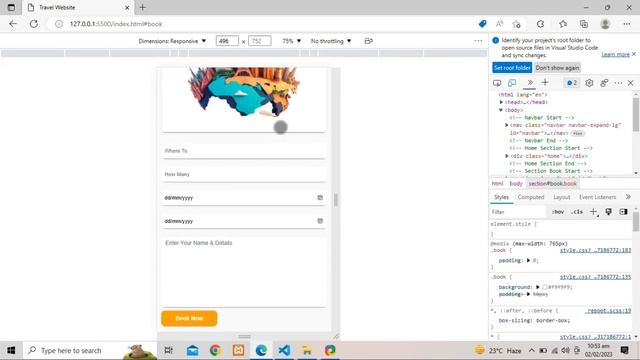Viewport: 640px width, 360px height.
Task: Open calendar picker of first date field
Action: pyautogui.click(x=320, y=198)
